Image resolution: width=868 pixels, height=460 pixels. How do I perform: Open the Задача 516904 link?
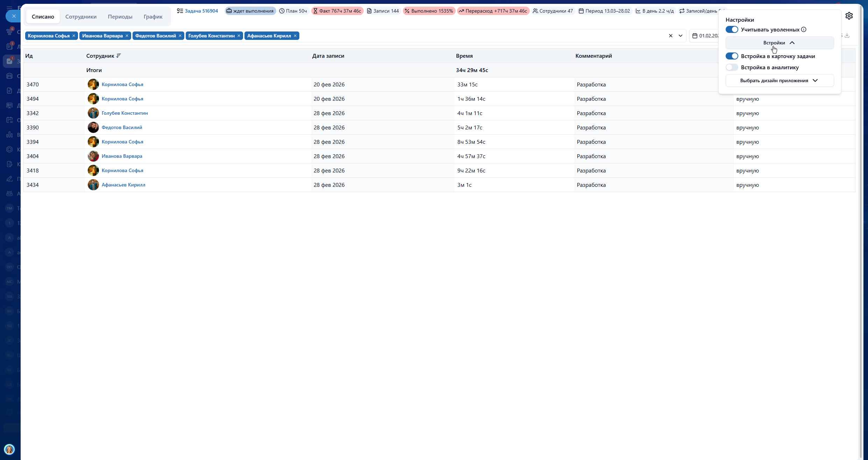[x=201, y=11]
